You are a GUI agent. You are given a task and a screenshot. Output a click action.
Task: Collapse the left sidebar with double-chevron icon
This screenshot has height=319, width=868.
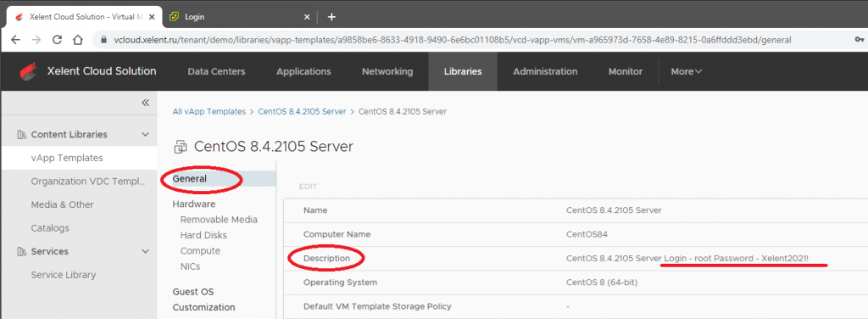pyautogui.click(x=146, y=103)
